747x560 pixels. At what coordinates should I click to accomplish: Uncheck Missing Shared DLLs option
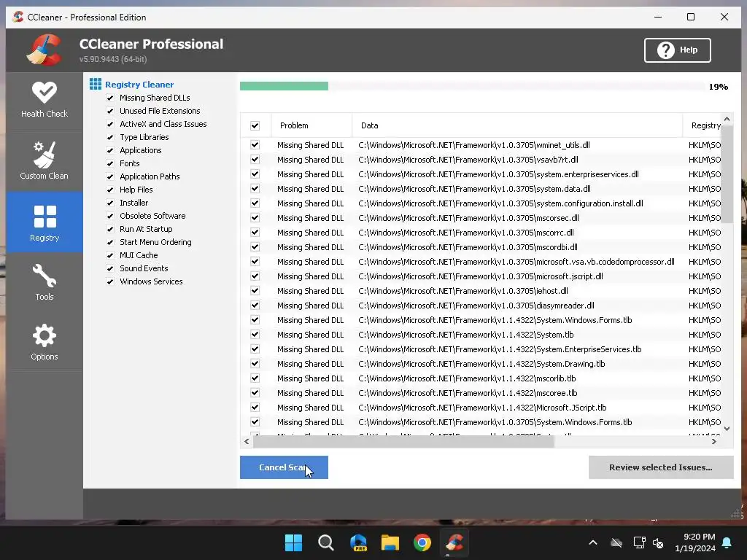pos(110,98)
